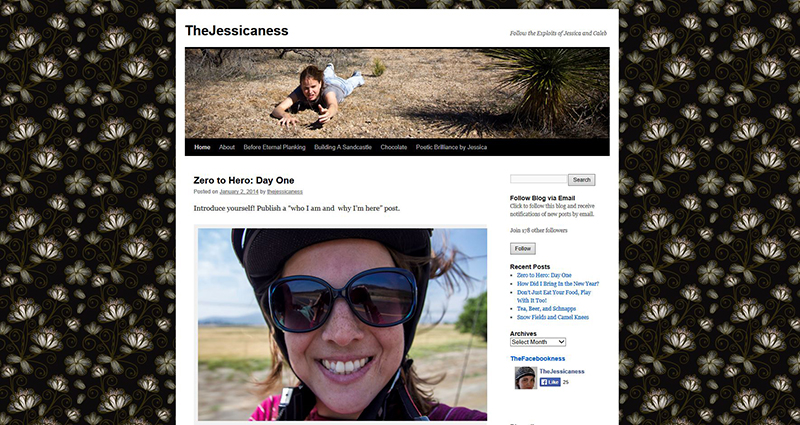Open the Archives Select Month dropdown
The image size is (800, 425).
[x=538, y=342]
